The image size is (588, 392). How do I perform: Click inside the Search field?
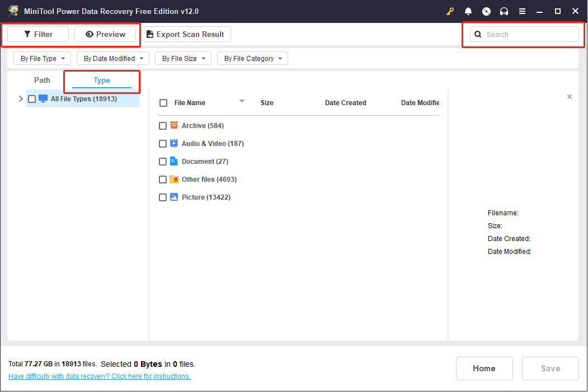tap(524, 34)
